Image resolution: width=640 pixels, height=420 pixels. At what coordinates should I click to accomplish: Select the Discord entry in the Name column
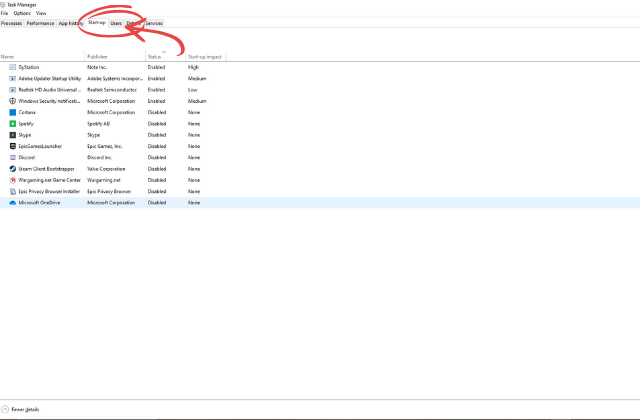[27, 158]
